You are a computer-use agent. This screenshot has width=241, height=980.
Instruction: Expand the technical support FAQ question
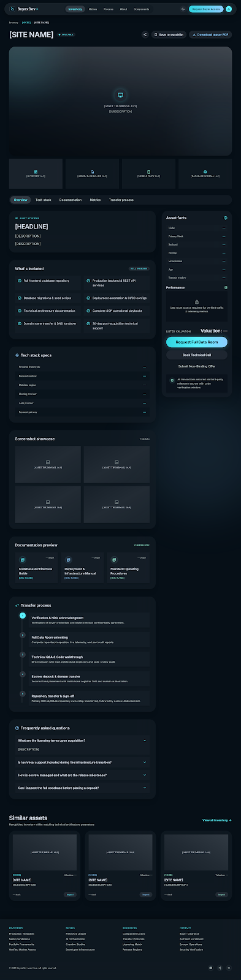[83, 763]
